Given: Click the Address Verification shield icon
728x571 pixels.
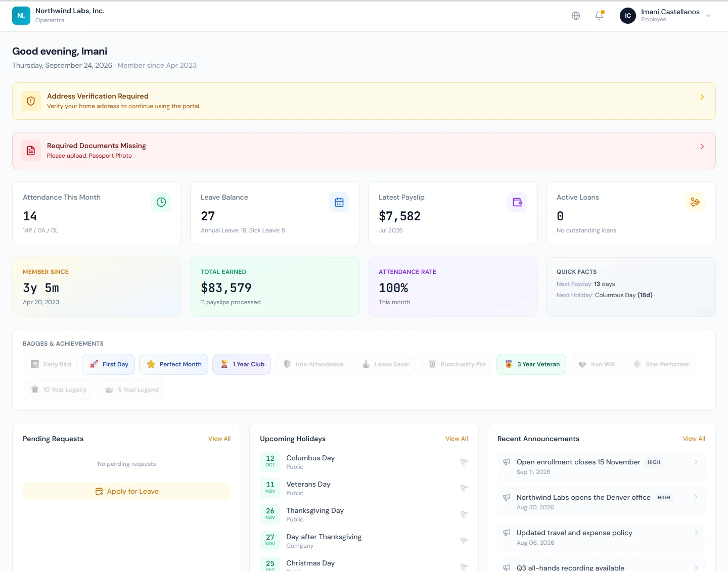Looking at the screenshot, I should pos(31,101).
